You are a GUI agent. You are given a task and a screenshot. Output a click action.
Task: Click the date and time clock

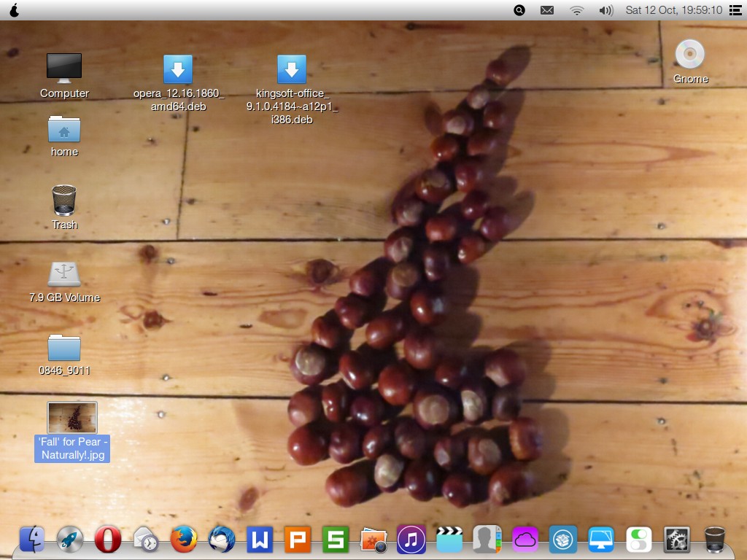673,10
